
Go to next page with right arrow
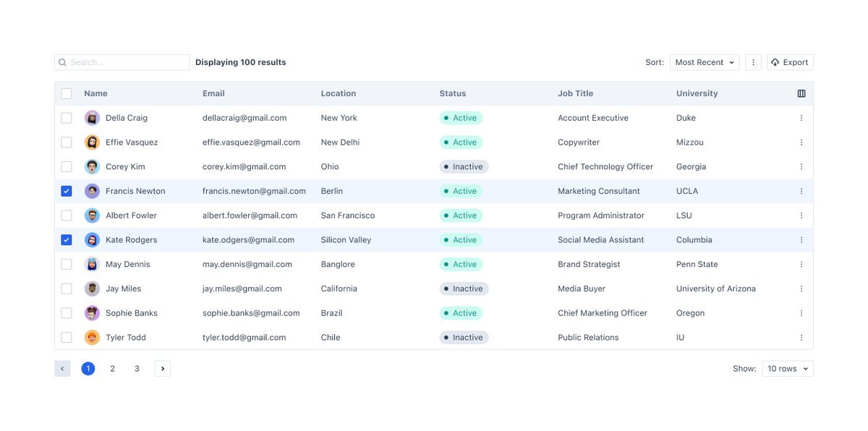[x=163, y=369]
